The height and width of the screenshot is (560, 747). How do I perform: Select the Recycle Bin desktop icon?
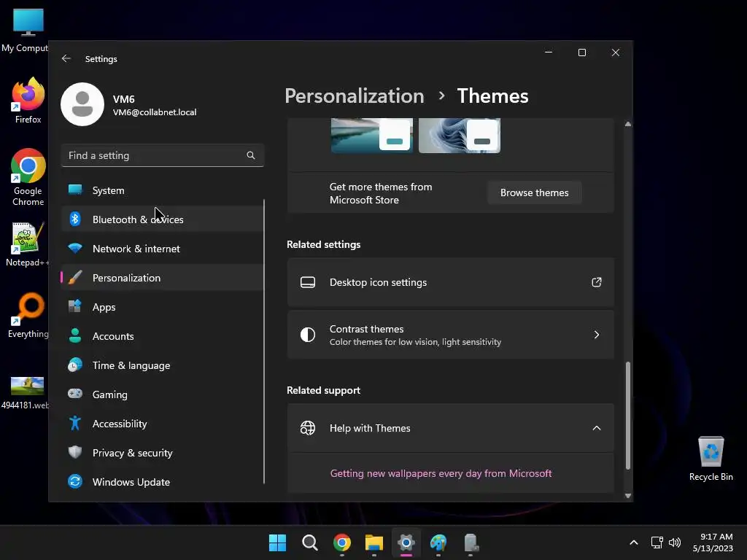coord(711,459)
